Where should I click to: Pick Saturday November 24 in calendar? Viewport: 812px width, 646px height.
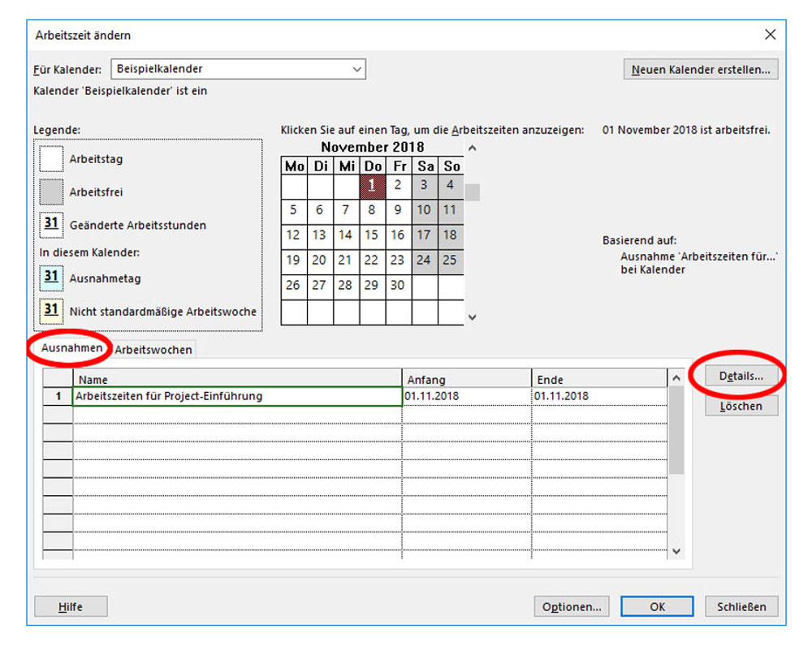[x=423, y=261]
